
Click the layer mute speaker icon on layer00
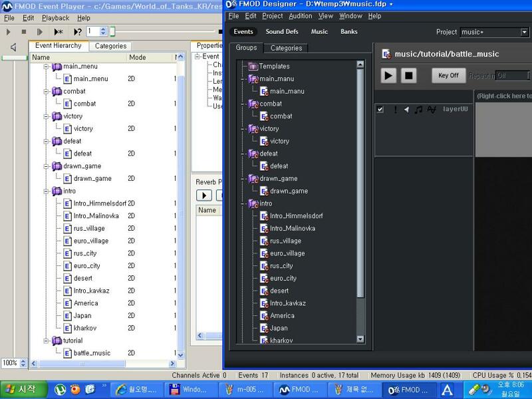tap(406, 109)
